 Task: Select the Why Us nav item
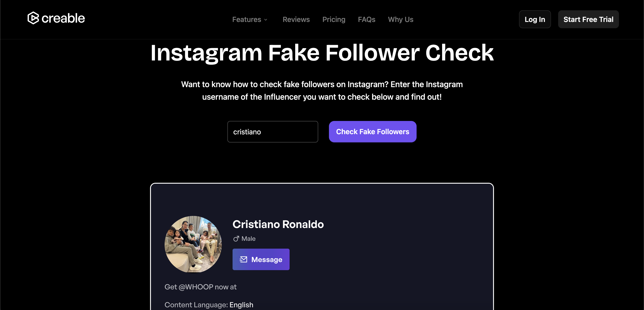point(400,19)
